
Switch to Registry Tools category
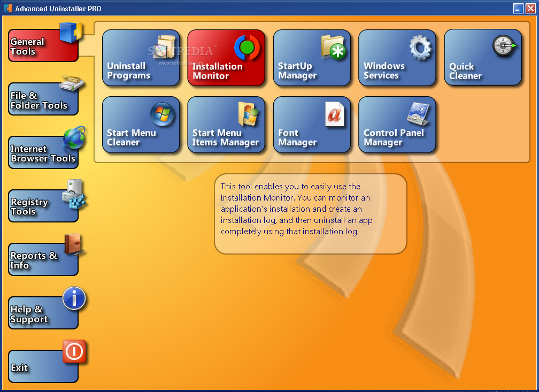[43, 206]
